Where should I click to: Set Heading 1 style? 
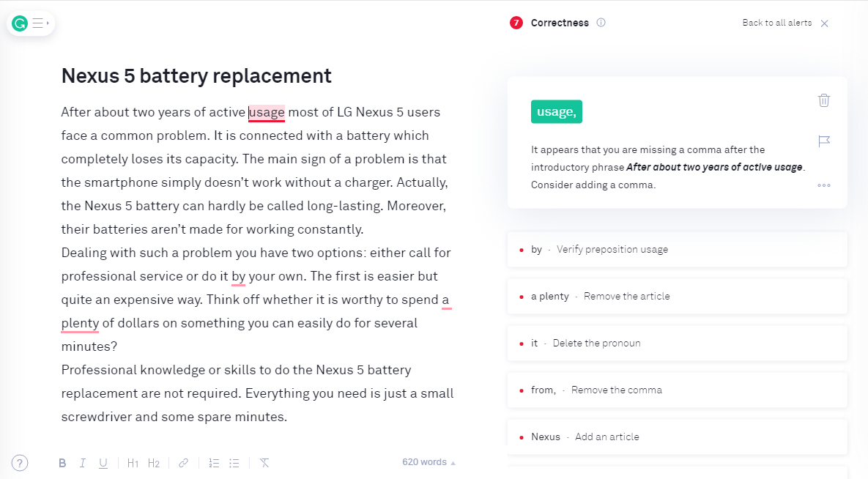(x=133, y=463)
